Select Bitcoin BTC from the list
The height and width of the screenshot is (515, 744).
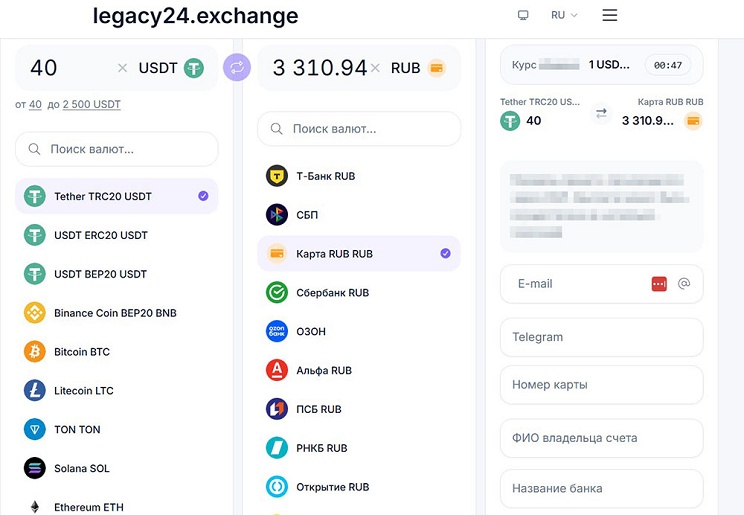(117, 352)
